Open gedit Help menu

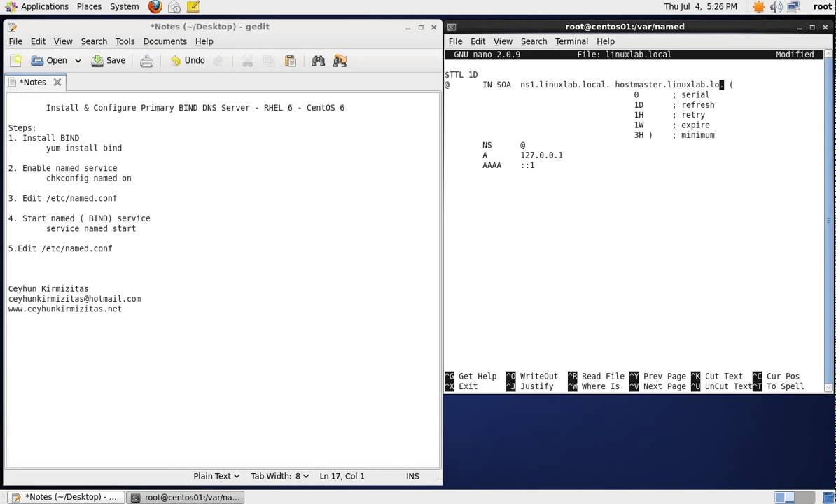(x=204, y=41)
